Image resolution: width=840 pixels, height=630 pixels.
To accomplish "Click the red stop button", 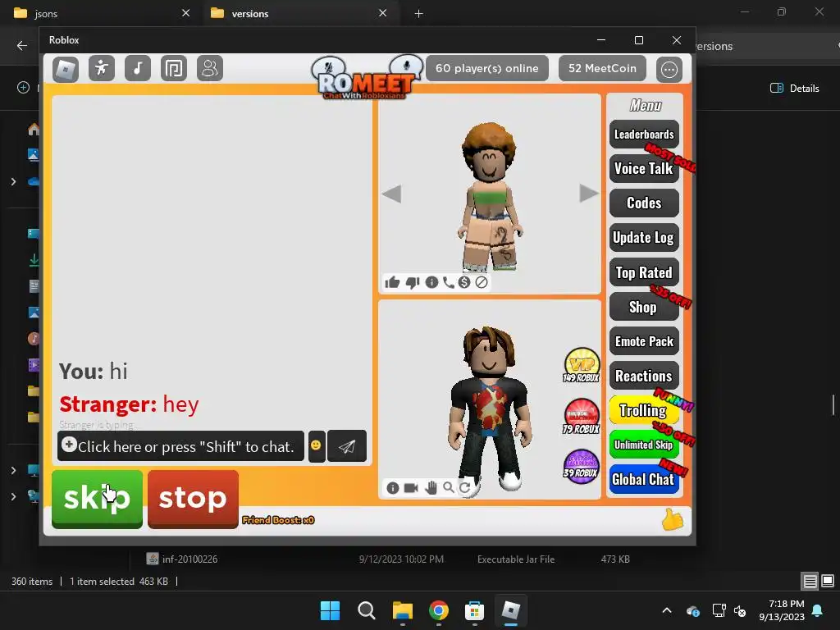I will [x=193, y=499].
